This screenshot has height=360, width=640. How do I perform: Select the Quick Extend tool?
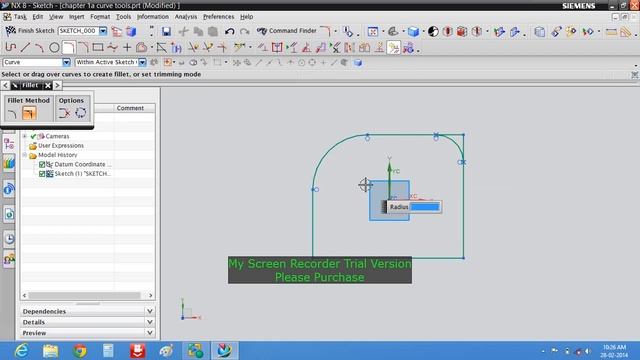click(208, 48)
